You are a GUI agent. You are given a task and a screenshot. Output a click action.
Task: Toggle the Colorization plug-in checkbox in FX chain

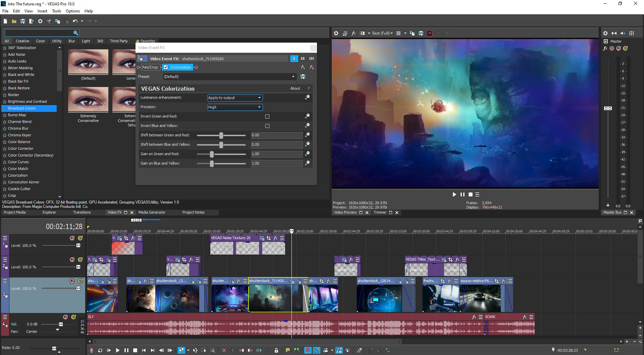(x=166, y=67)
